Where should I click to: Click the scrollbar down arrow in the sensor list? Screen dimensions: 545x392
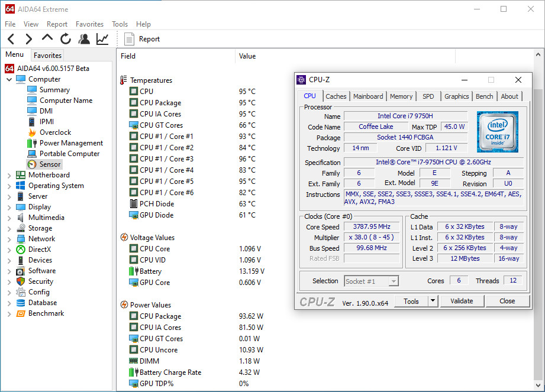click(x=538, y=385)
